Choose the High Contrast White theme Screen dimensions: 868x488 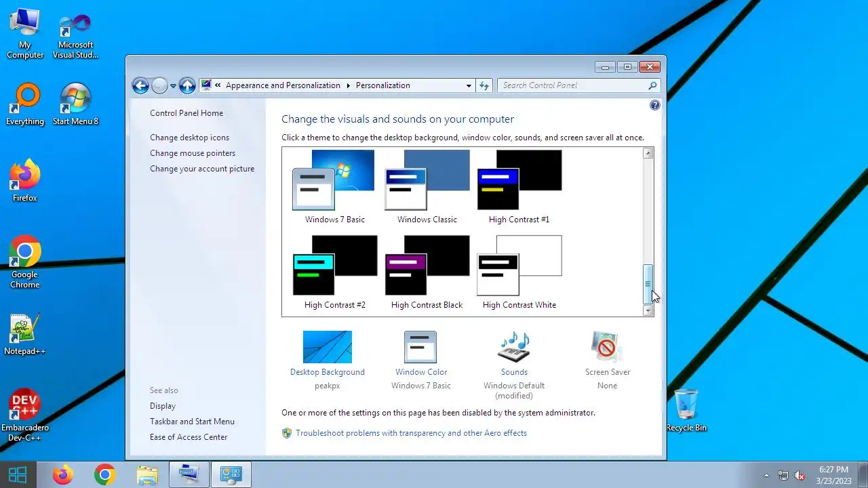(x=519, y=266)
